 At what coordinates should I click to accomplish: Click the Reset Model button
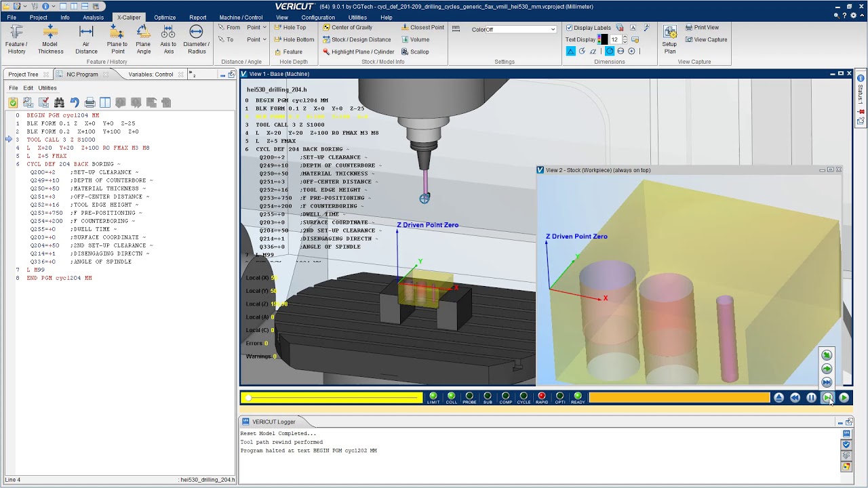pyautogui.click(x=778, y=398)
